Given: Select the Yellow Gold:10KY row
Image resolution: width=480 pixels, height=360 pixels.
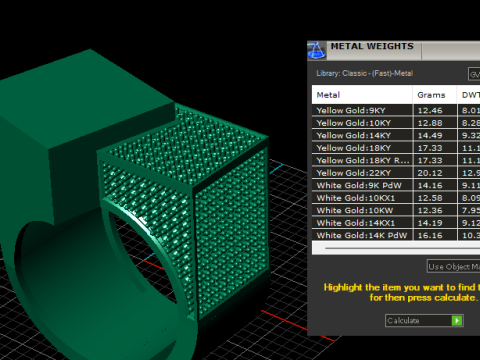Looking at the screenshot, I should [396, 123].
